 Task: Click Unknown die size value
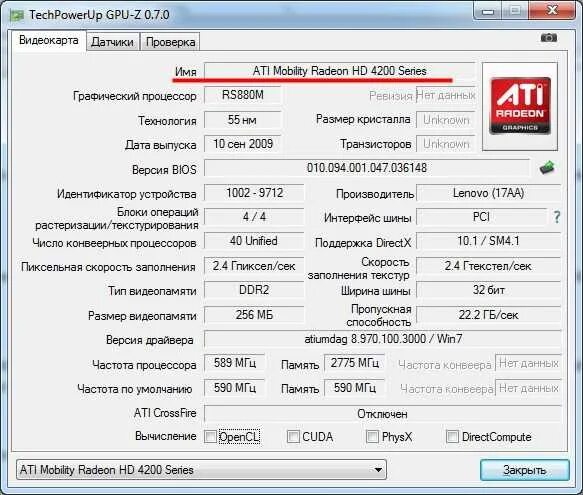(446, 120)
